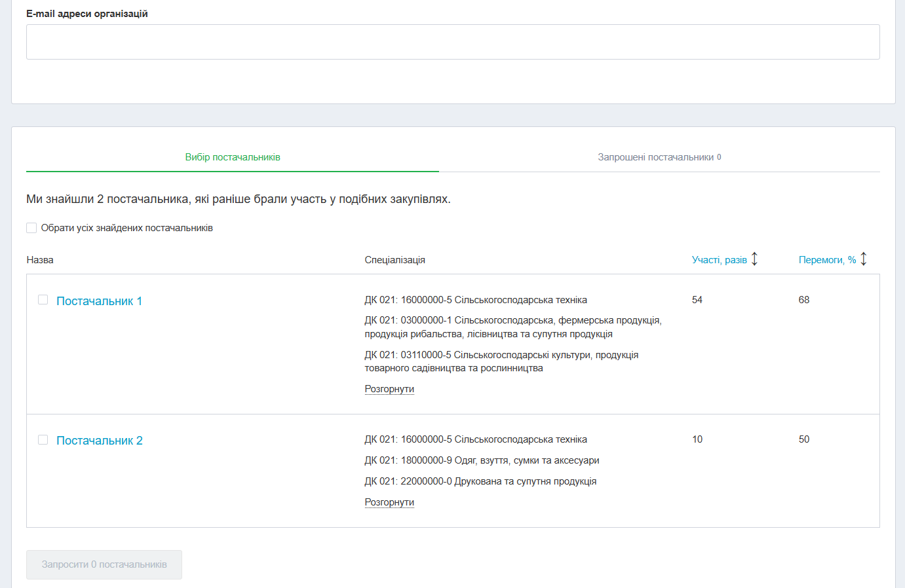Open the Постачальник 1 link
The height and width of the screenshot is (588, 905).
99,301
